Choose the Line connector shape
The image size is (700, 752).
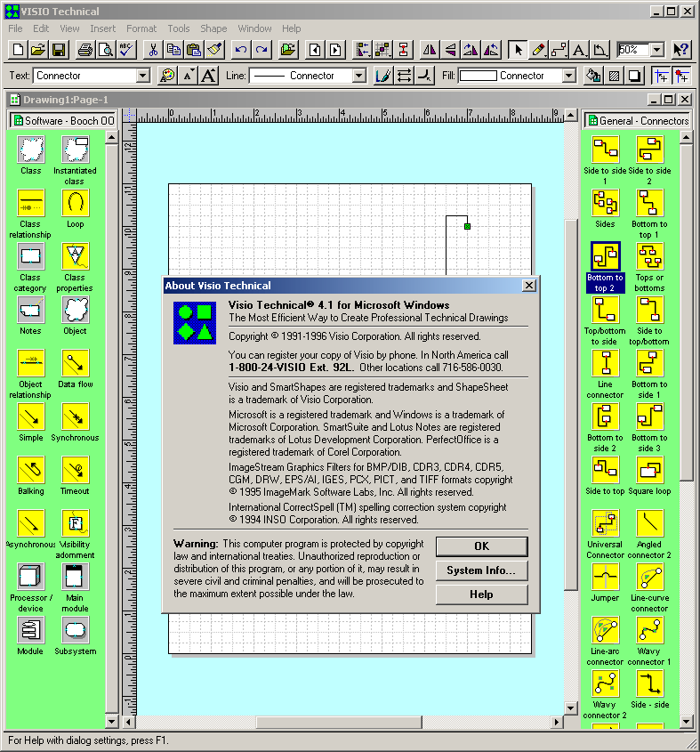point(605,374)
